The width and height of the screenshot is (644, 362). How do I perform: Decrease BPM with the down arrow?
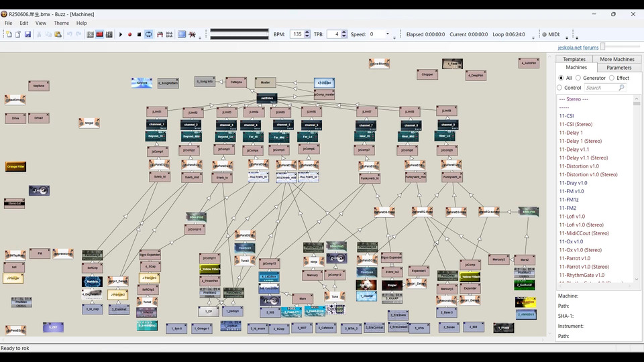pyautogui.click(x=307, y=36)
